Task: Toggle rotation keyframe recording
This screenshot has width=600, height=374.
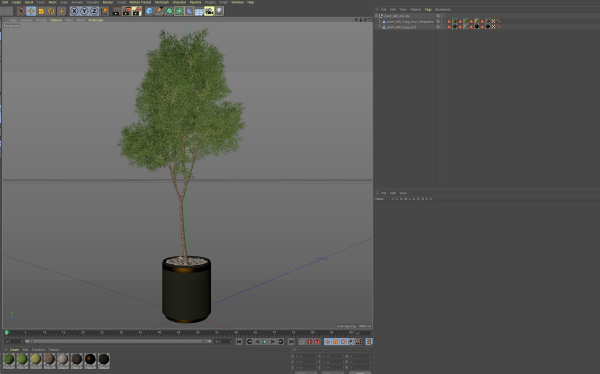Action: 343,341
